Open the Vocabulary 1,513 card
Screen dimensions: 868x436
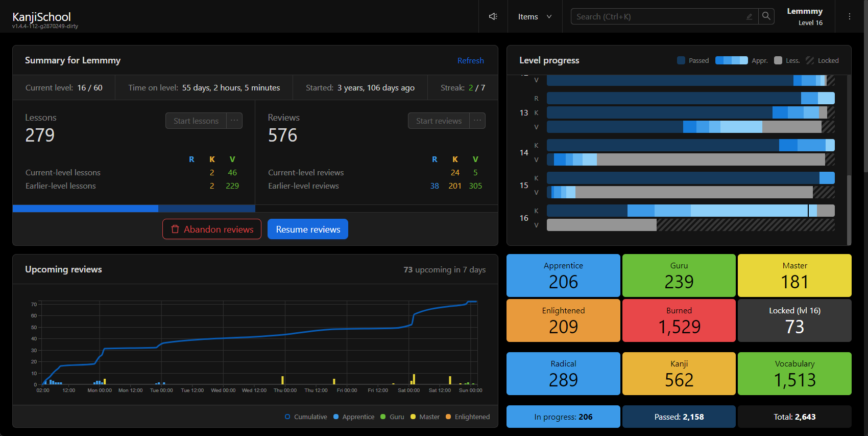pos(794,374)
